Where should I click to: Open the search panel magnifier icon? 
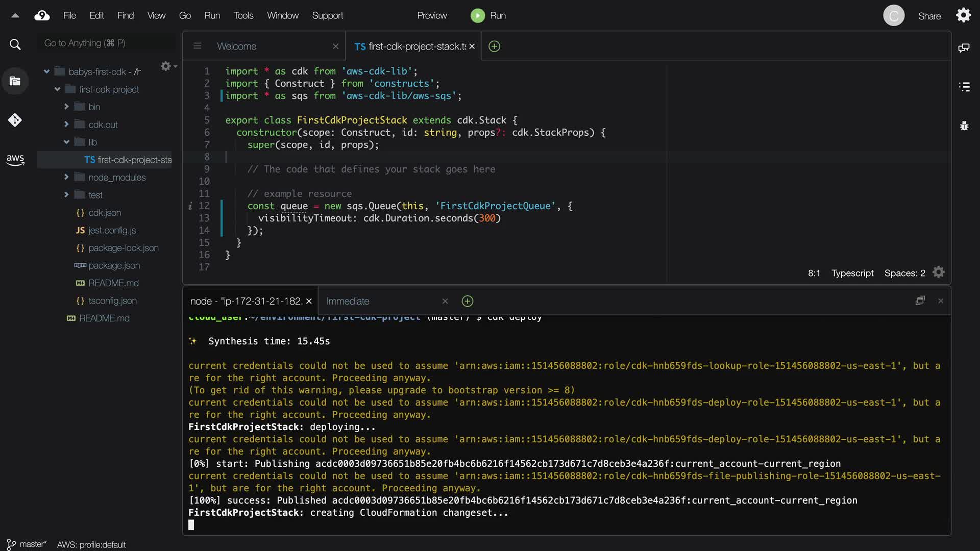point(15,45)
